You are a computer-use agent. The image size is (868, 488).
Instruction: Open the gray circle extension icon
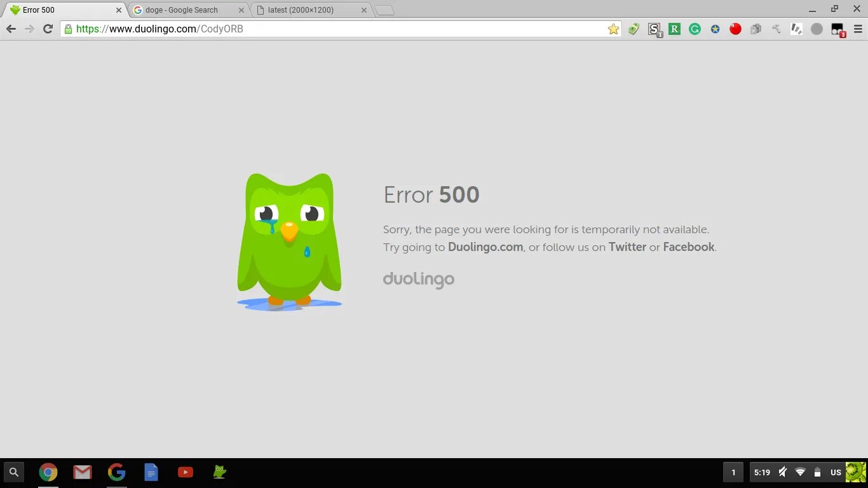817,29
